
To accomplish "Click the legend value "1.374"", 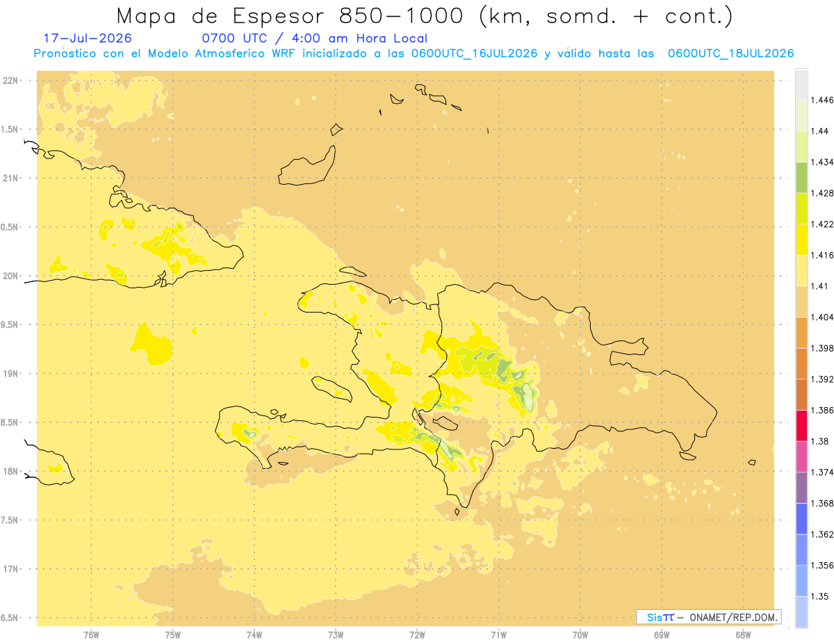I will pos(822,472).
